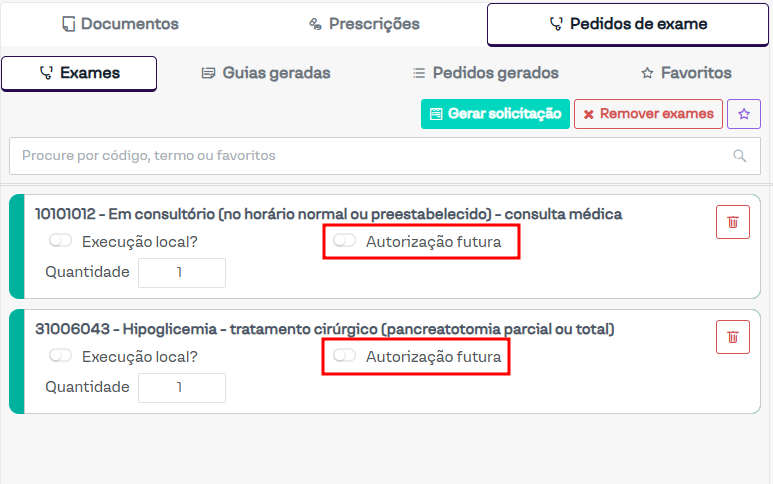Screen dimensions: 773x484
Task: Select the Pedidos de exame tab
Action: (x=628, y=24)
